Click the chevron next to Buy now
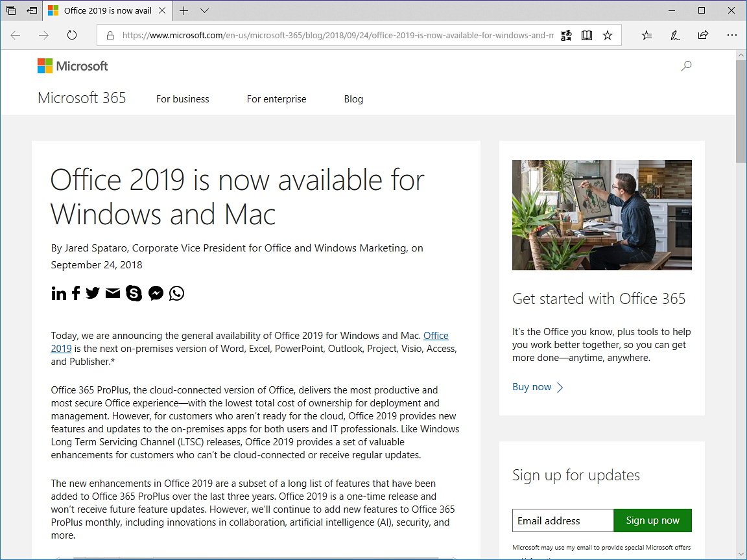This screenshot has width=747, height=560. [560, 387]
